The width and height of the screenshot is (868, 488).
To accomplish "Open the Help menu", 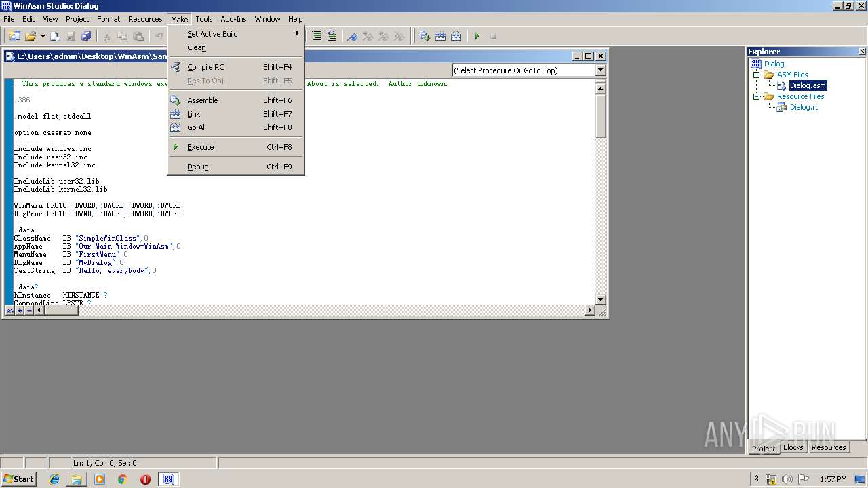I will click(x=295, y=19).
